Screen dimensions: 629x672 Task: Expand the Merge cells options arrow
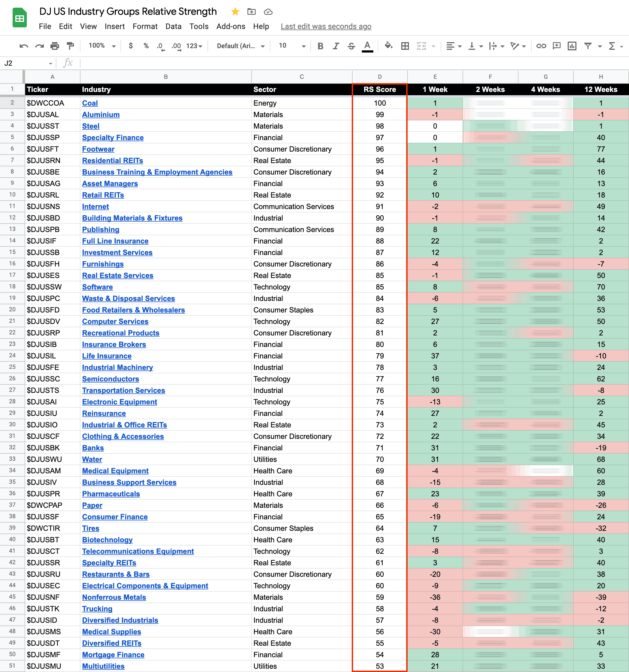(x=434, y=46)
